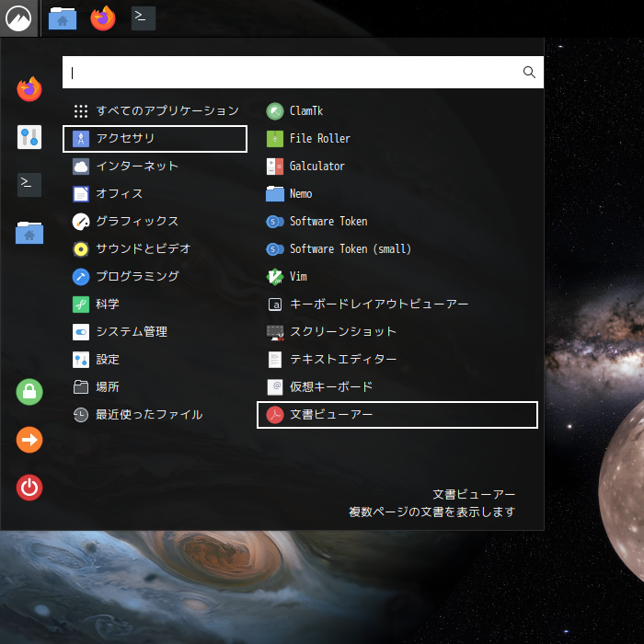Open the system settings sliders icon
Viewport: 644px width, 644px height.
[29, 137]
